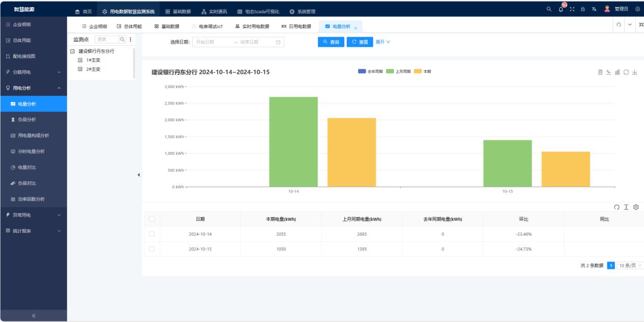Open 功率因数分析 in the sidebar

coord(34,199)
